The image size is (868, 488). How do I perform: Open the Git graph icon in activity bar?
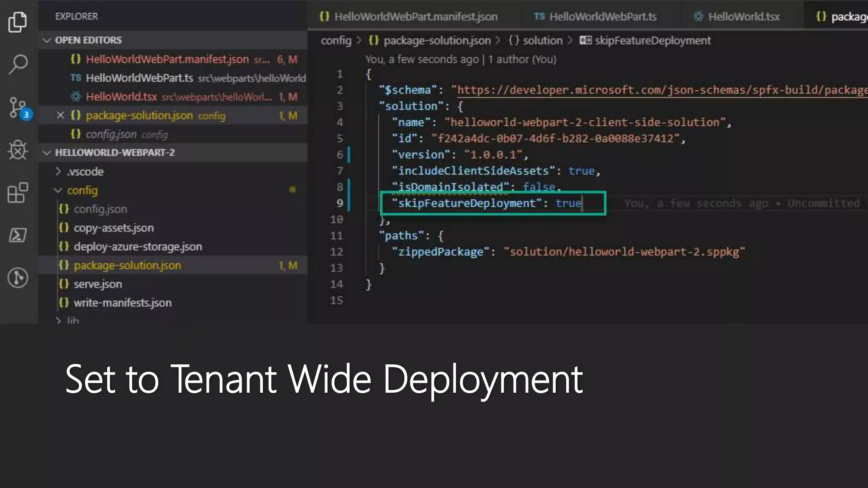point(17,278)
